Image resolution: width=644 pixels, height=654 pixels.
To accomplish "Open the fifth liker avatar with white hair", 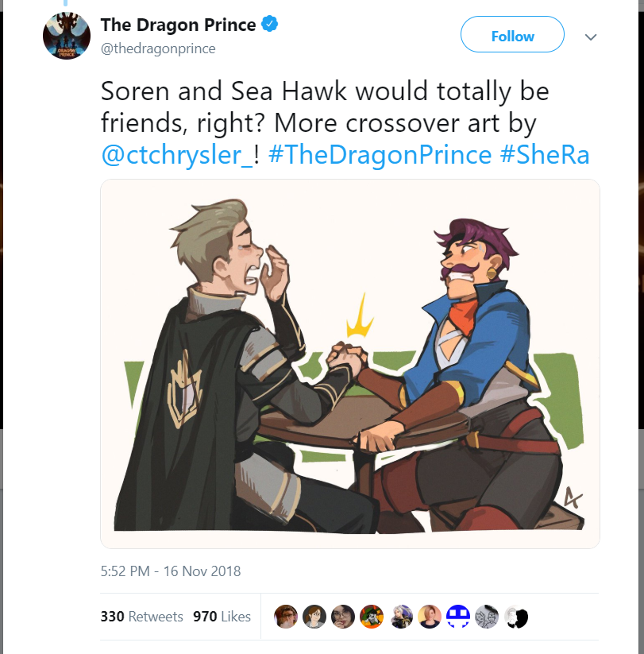I will click(x=401, y=617).
